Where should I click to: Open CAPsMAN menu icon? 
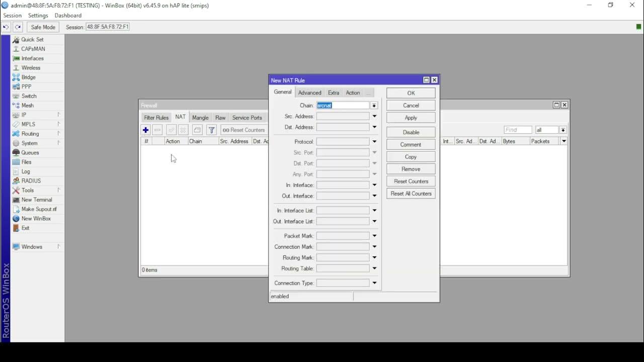point(16,49)
